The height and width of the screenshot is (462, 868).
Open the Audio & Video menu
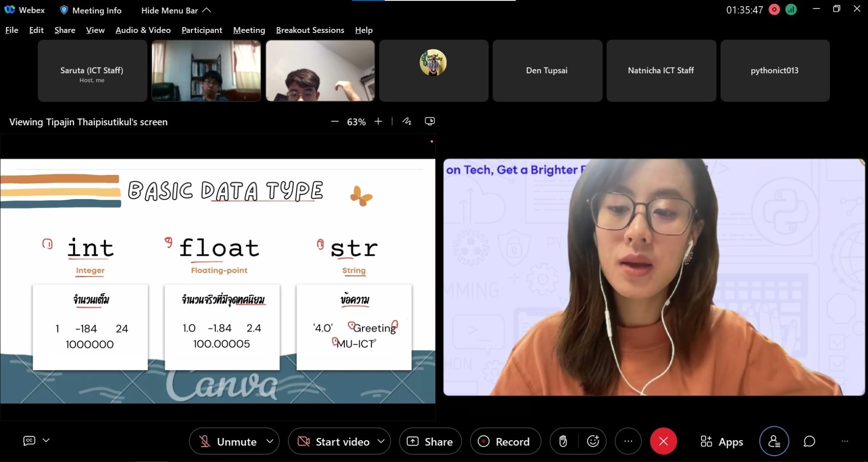[x=143, y=30]
